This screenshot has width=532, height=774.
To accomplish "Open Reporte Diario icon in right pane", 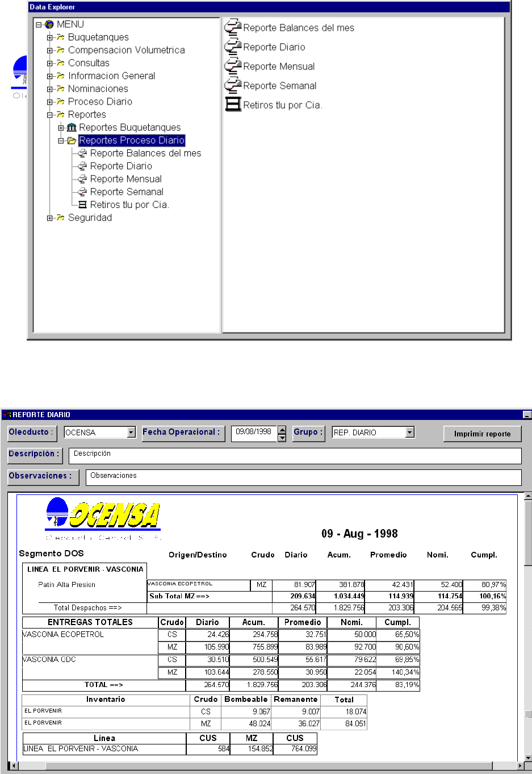I will coord(233,46).
